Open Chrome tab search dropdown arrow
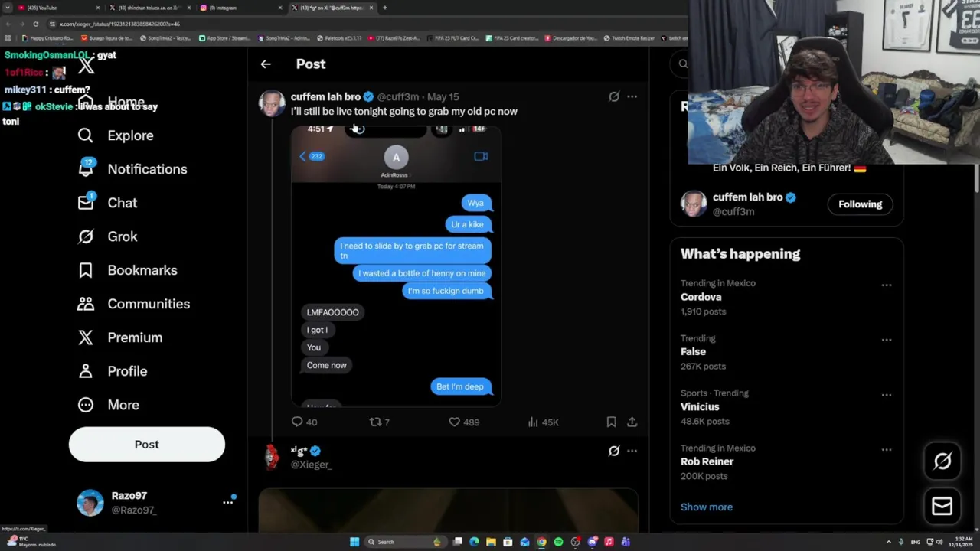 point(8,8)
